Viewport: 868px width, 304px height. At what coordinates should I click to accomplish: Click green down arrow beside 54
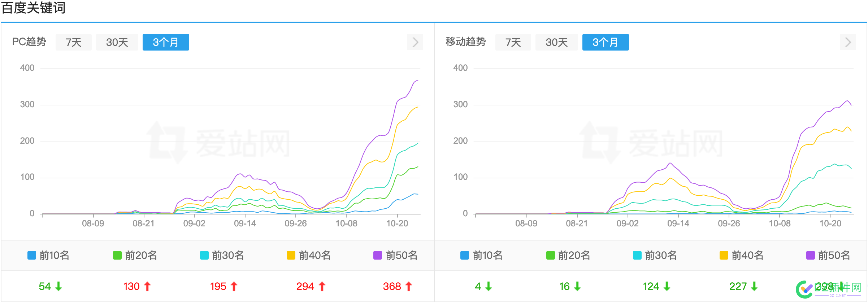click(x=58, y=286)
